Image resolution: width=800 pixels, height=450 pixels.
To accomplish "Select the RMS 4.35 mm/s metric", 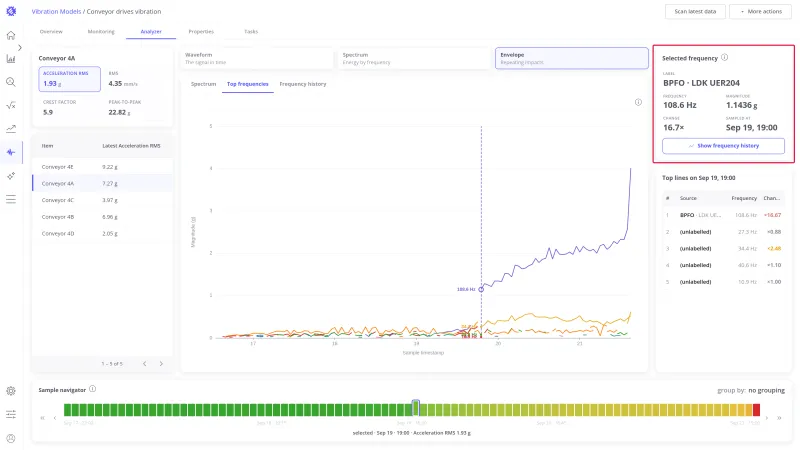I will click(137, 79).
